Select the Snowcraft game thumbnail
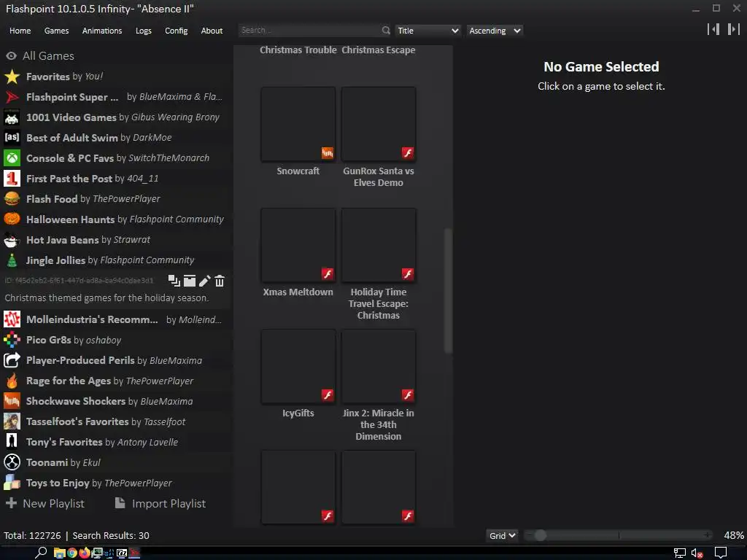747x560 pixels. [298, 124]
